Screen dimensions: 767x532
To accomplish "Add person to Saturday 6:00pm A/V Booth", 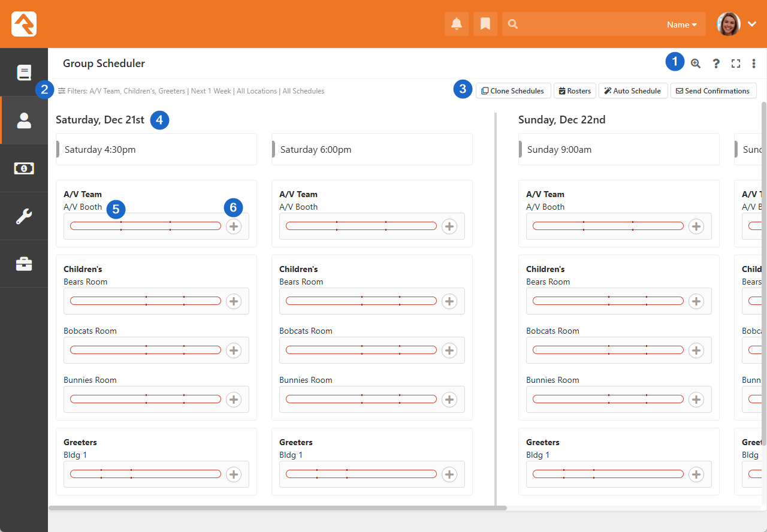I will click(449, 226).
